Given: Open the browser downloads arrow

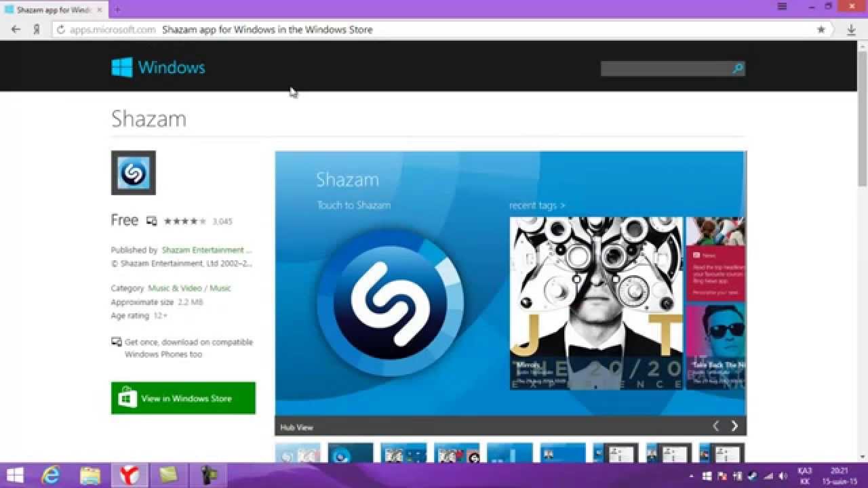Looking at the screenshot, I should click(852, 30).
